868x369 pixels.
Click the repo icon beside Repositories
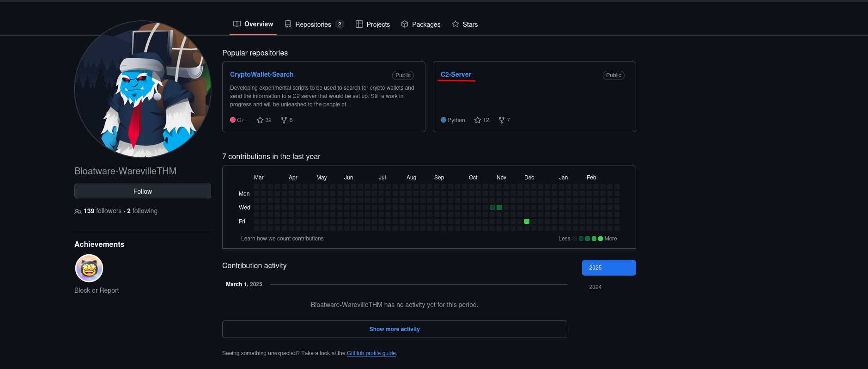point(288,24)
